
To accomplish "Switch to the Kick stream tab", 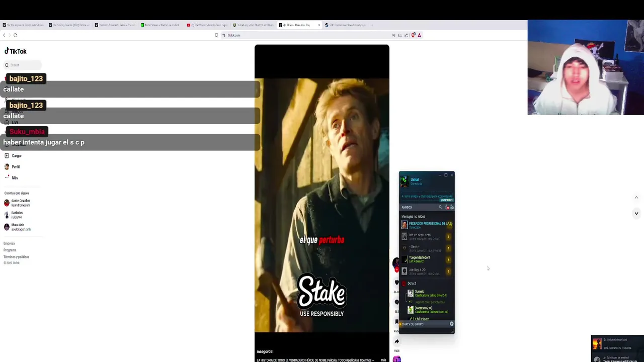I will tap(160, 25).
